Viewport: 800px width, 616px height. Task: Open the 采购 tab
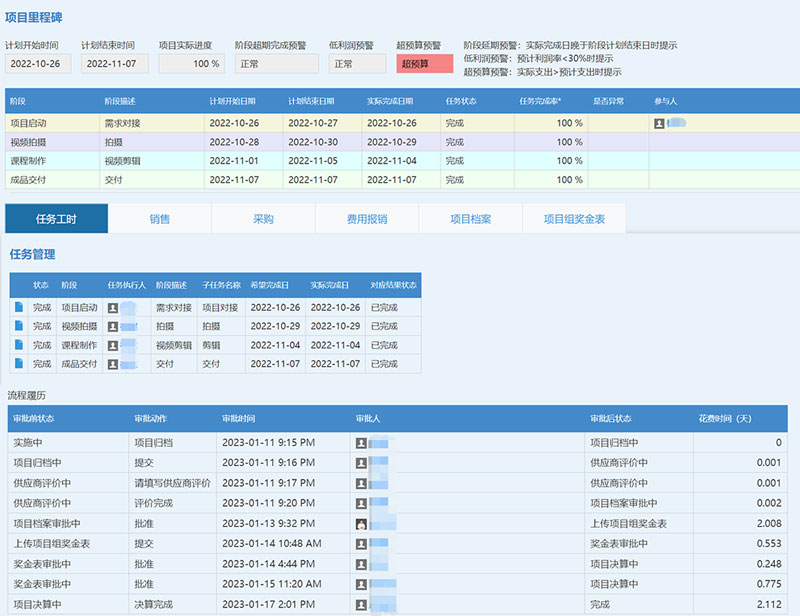click(263, 219)
